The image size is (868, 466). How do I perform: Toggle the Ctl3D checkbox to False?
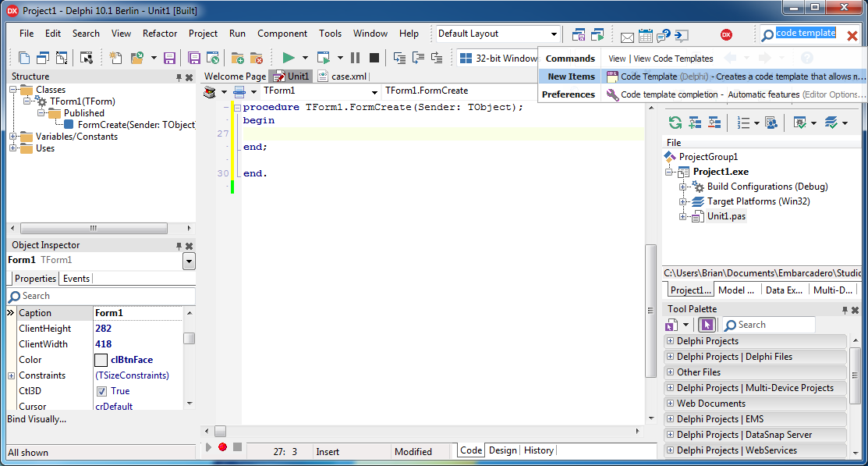click(101, 391)
